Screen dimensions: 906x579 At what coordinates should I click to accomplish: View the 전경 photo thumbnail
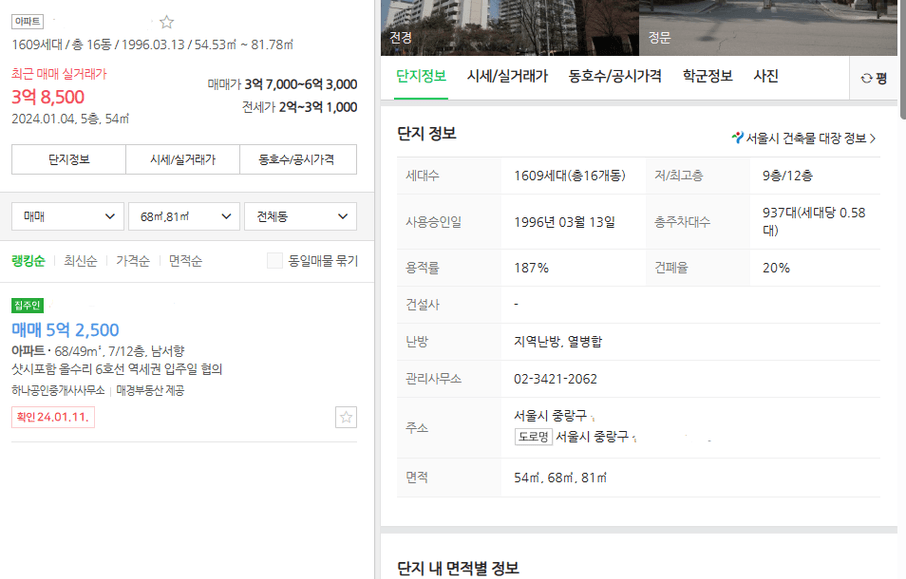[x=510, y=28]
